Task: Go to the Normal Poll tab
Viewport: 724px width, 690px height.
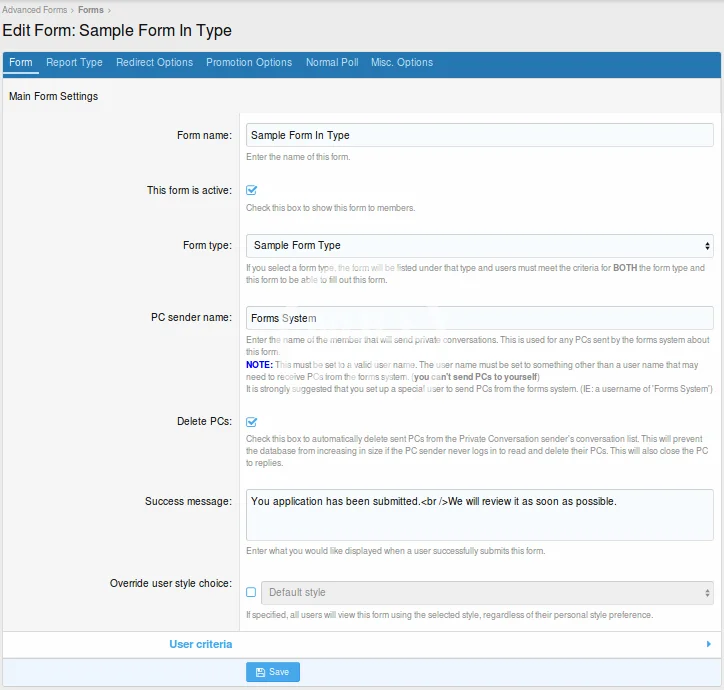Action: click(x=331, y=62)
